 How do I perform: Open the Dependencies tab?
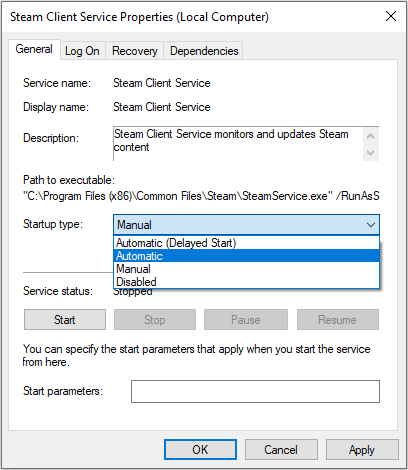point(204,51)
